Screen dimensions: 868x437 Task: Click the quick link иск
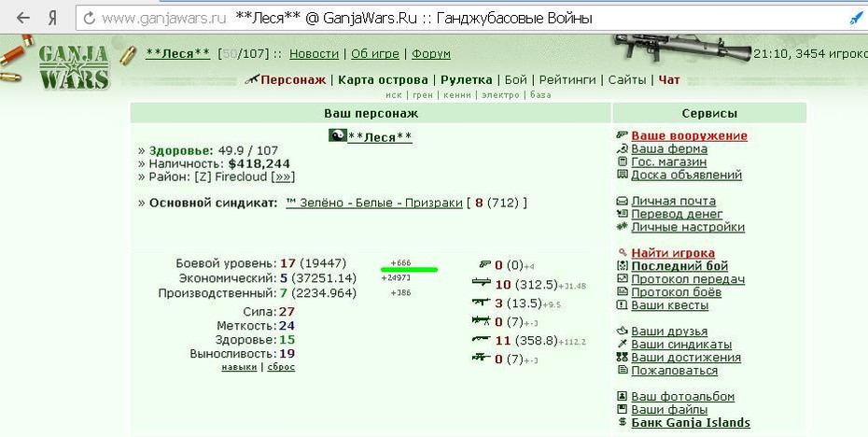pos(394,94)
